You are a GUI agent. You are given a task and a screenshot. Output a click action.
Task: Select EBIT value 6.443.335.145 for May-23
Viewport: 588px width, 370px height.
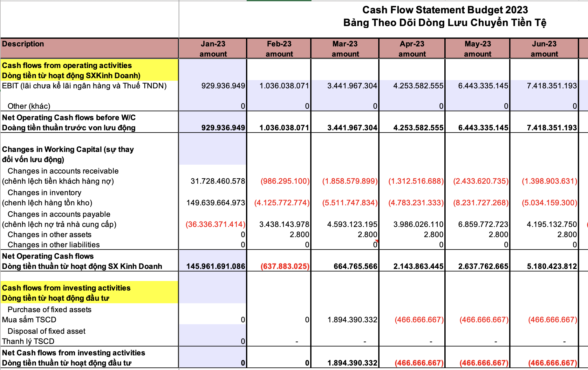click(x=483, y=86)
